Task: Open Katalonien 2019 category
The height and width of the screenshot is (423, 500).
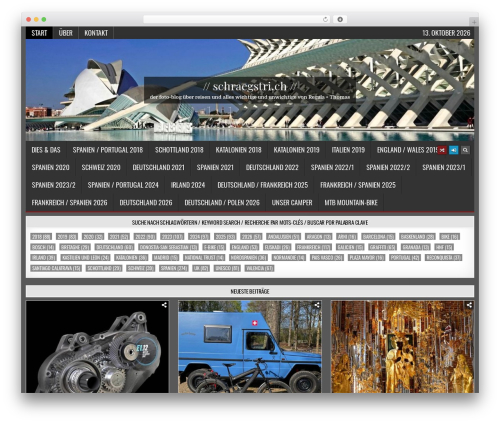Action: coord(296,150)
